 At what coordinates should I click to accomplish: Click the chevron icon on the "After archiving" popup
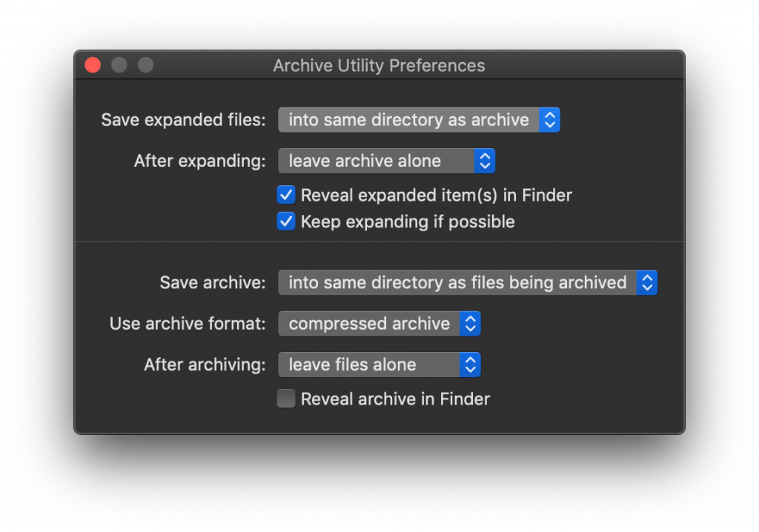coord(470,365)
